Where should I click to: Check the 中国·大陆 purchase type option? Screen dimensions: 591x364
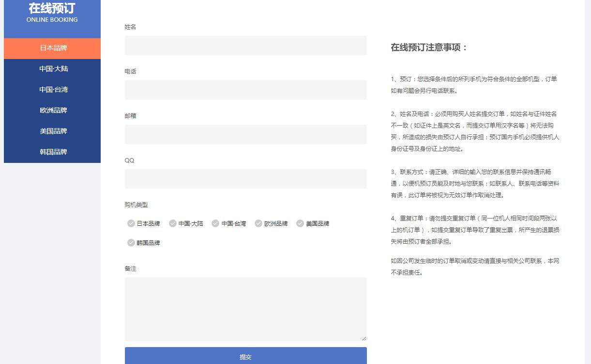tap(173, 223)
